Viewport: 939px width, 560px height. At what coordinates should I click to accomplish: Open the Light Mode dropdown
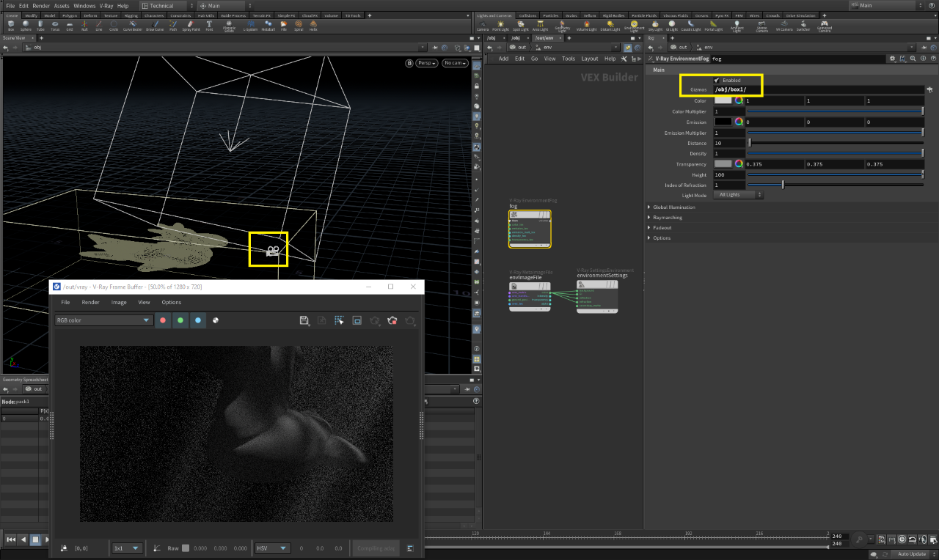tap(738, 195)
